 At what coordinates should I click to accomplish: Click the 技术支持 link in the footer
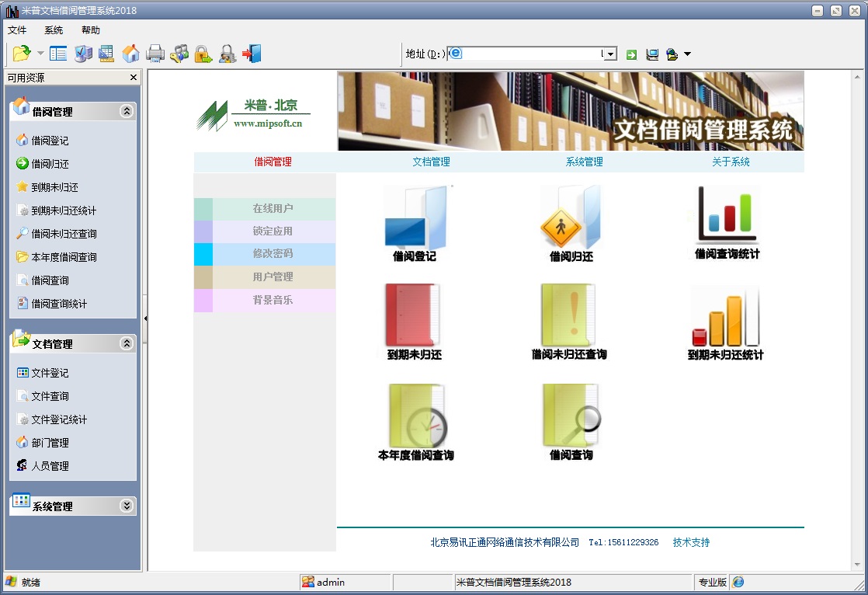(692, 542)
